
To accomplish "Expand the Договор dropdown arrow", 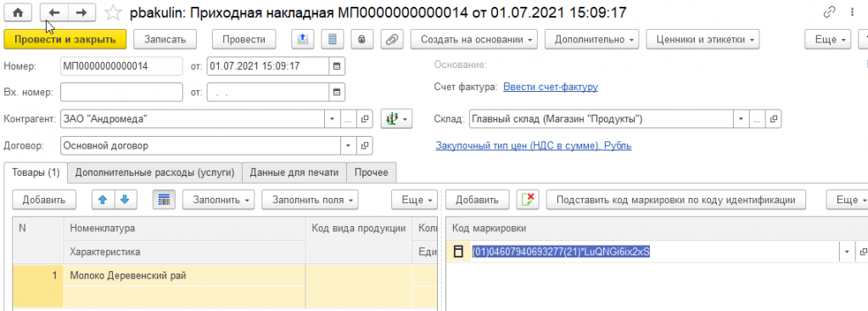I will [x=348, y=146].
